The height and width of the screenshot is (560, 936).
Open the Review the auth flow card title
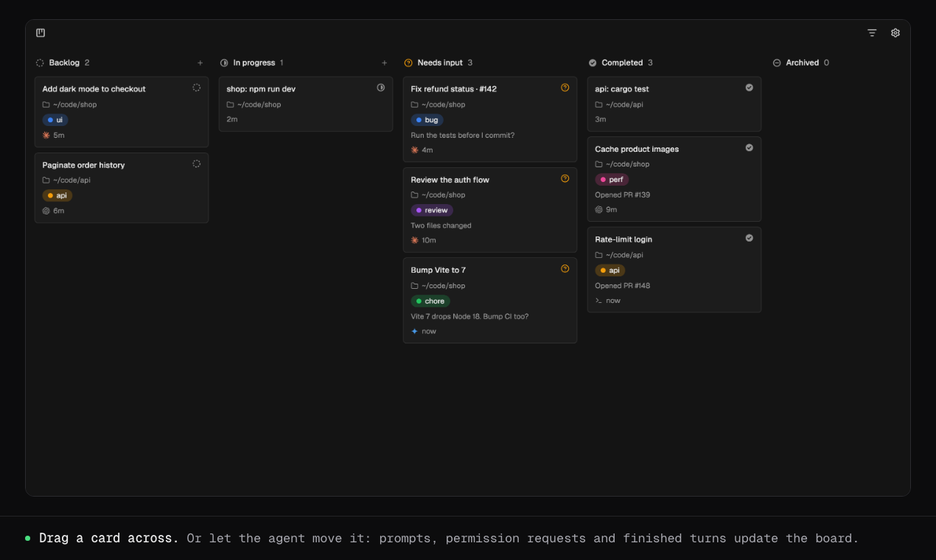[x=450, y=180]
